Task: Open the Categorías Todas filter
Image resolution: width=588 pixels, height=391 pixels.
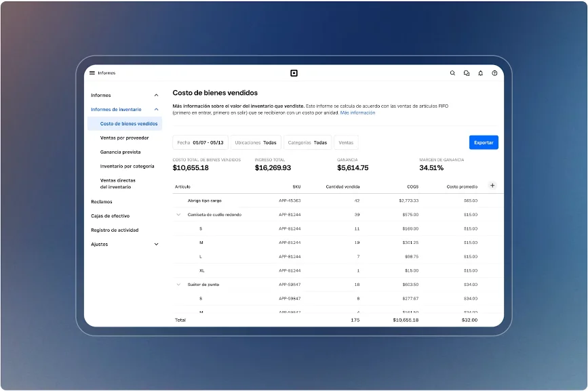Action: point(307,143)
